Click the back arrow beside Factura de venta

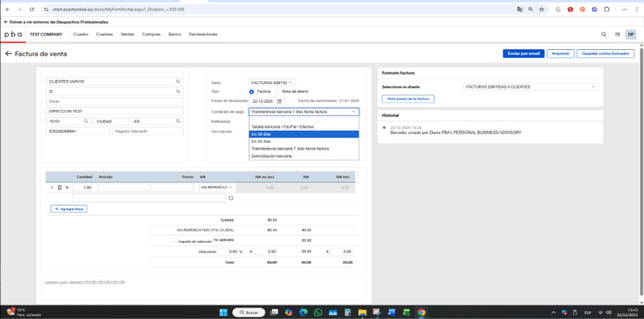9,54
